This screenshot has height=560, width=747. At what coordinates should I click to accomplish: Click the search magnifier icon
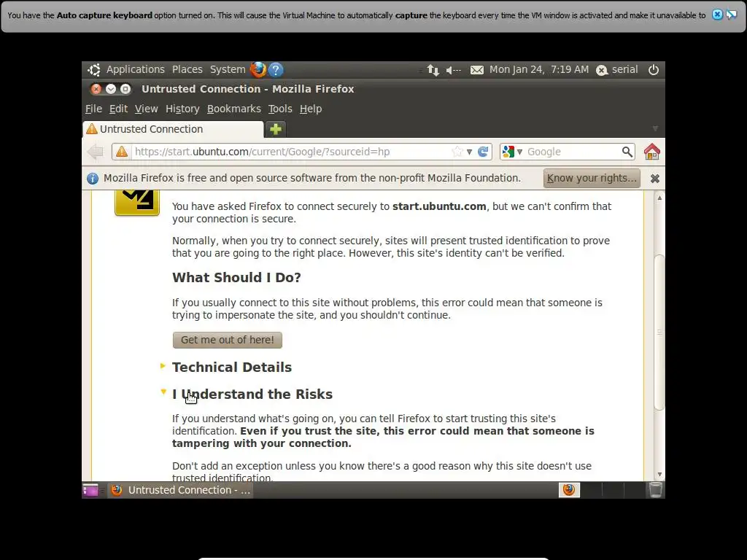pyautogui.click(x=627, y=152)
